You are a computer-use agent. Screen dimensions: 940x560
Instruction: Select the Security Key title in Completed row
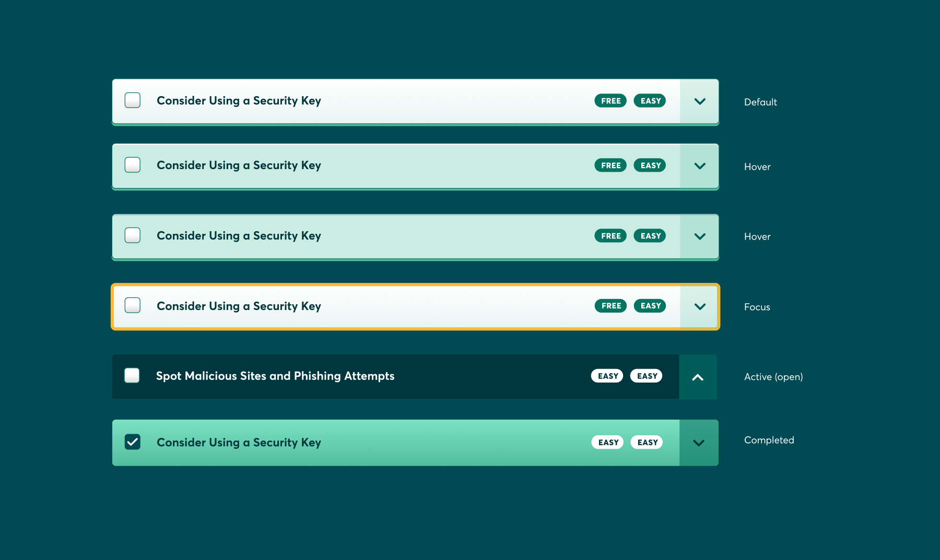pyautogui.click(x=239, y=443)
